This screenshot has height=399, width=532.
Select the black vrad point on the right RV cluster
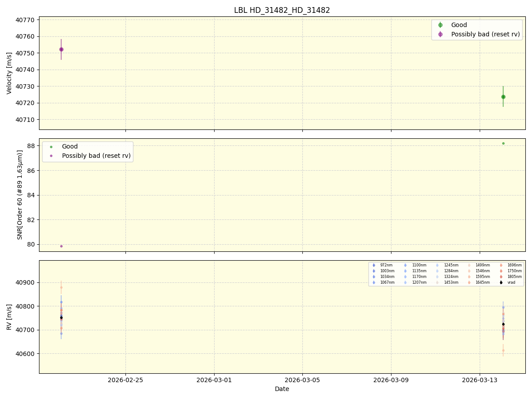point(503,324)
